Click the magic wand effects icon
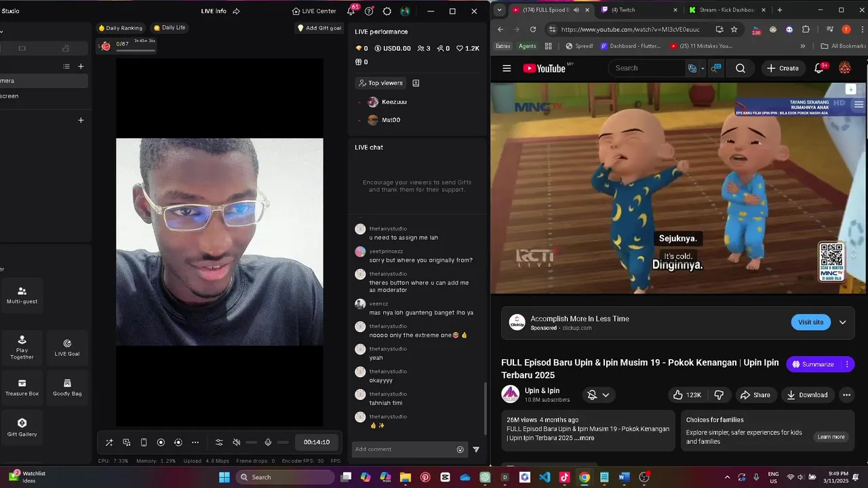 pos(109,442)
